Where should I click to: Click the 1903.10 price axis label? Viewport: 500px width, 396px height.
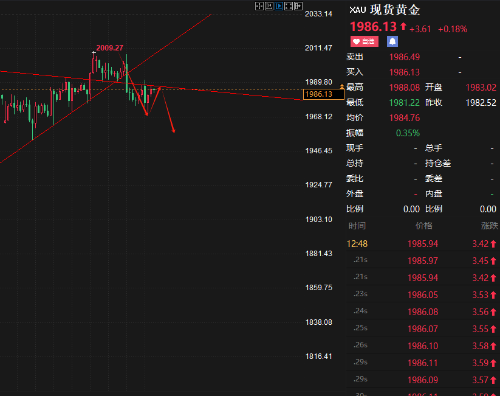(x=319, y=219)
